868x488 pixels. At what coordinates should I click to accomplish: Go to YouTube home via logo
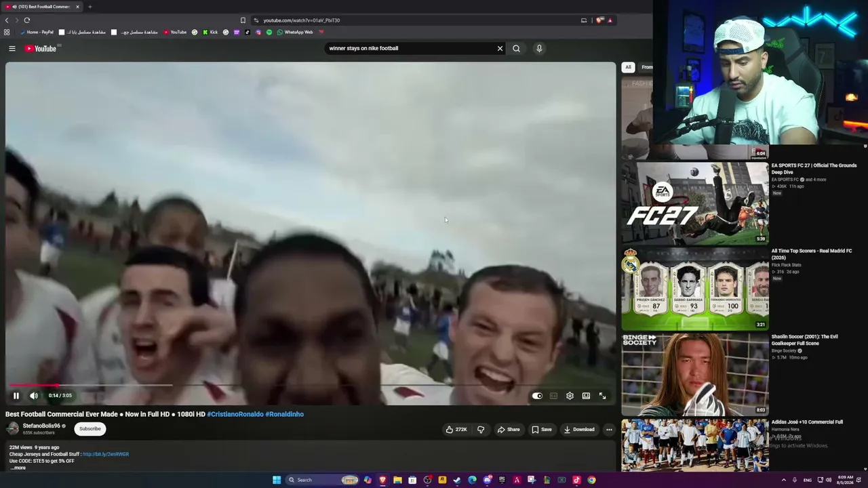click(x=41, y=48)
